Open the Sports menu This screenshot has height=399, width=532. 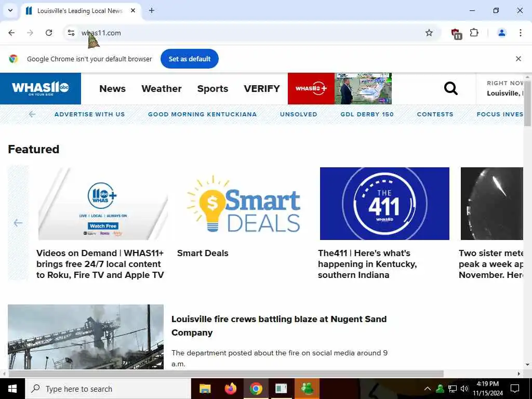(x=212, y=88)
